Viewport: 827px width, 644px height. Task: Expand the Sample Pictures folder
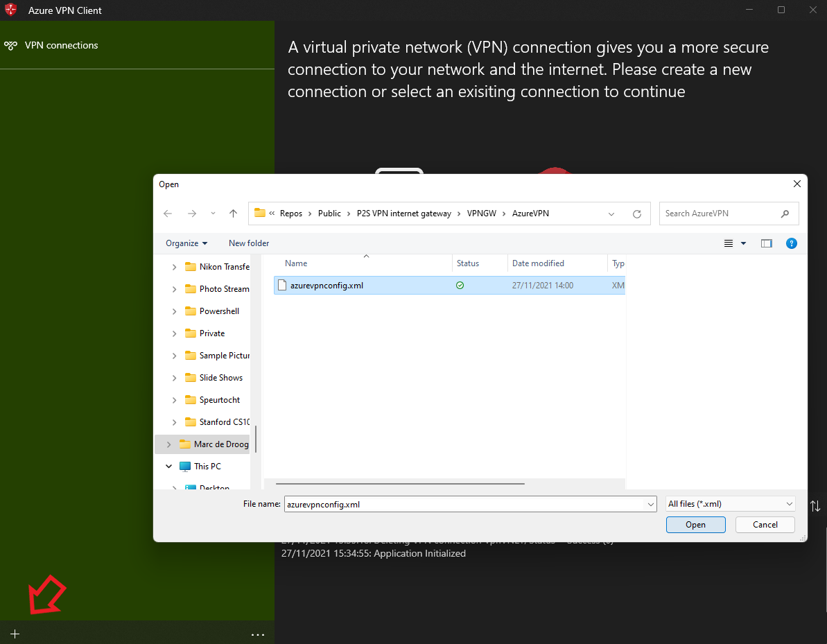click(x=174, y=356)
